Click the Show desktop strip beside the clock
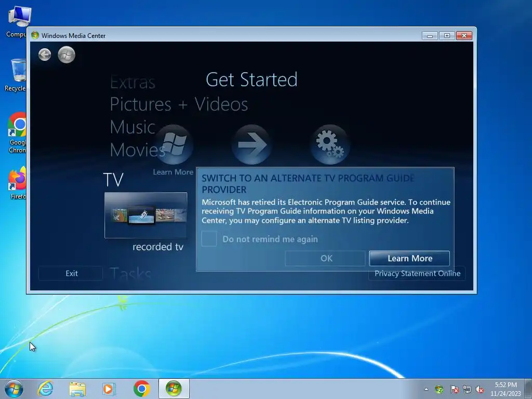The image size is (532, 399). point(528,389)
